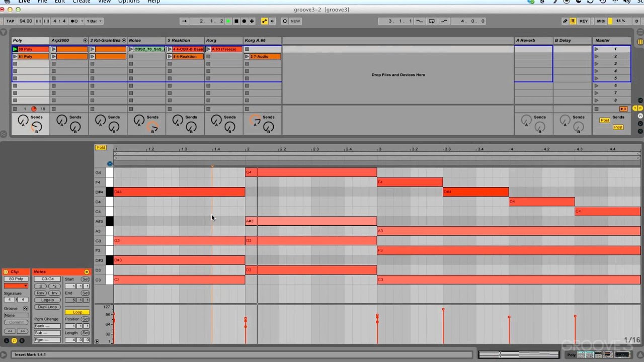Toggle the Follow playback arrow button

point(184,21)
